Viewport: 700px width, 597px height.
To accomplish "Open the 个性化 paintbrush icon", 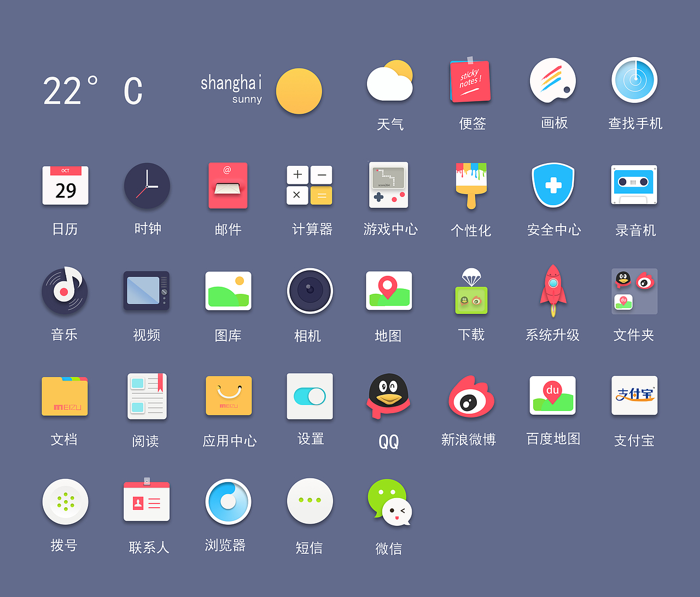I will (471, 186).
